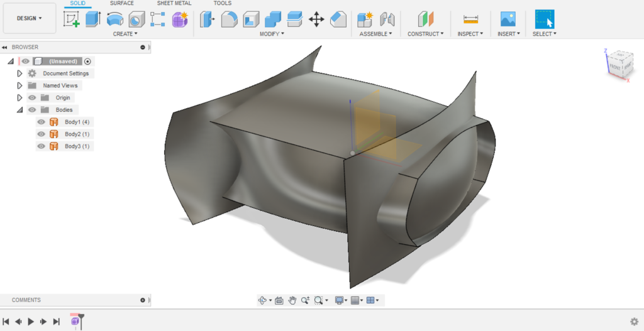Open the SHEET METAL tab
The width and height of the screenshot is (644, 331).
[x=174, y=3]
